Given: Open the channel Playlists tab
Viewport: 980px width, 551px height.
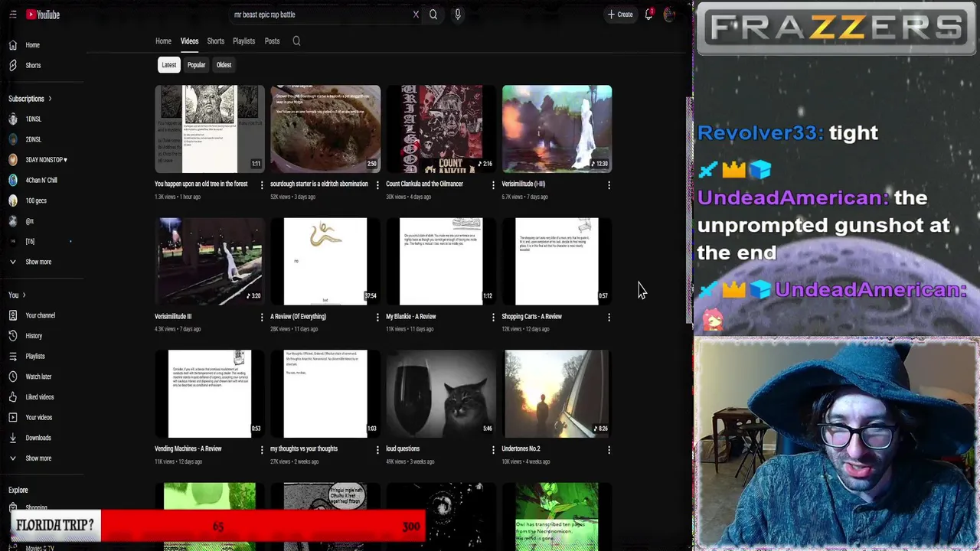Looking at the screenshot, I should pyautogui.click(x=243, y=41).
